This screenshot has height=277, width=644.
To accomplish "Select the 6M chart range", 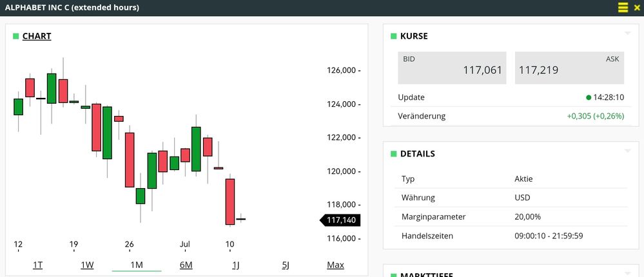I will coord(186,265).
